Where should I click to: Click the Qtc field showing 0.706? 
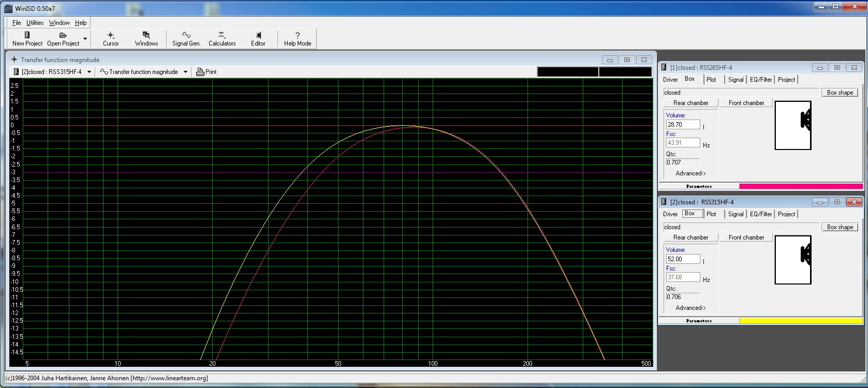(683, 297)
